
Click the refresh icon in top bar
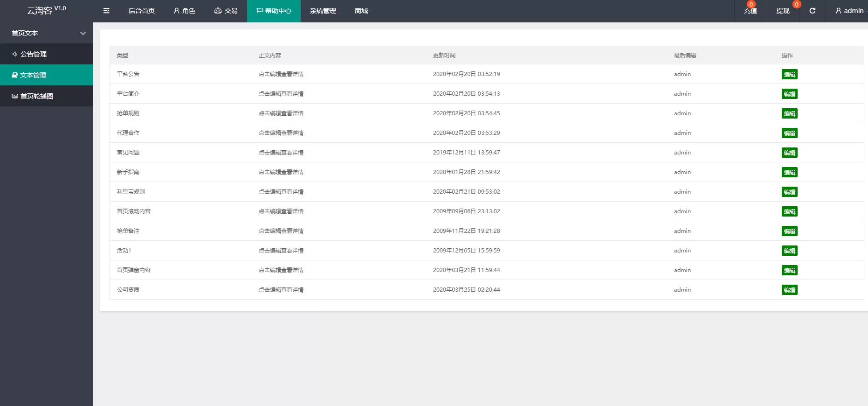tap(812, 11)
